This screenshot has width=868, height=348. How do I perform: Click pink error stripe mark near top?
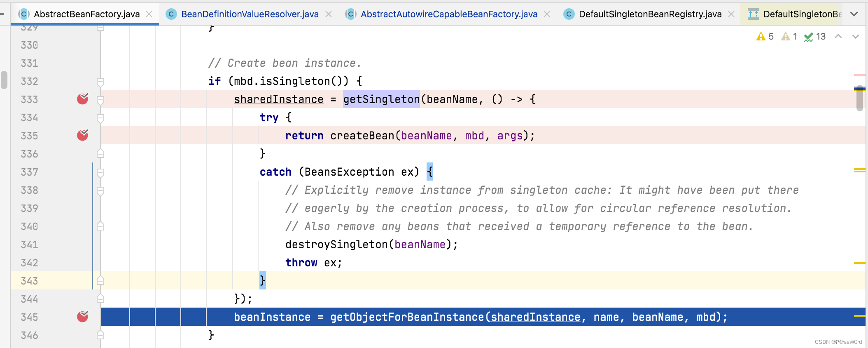(859, 75)
